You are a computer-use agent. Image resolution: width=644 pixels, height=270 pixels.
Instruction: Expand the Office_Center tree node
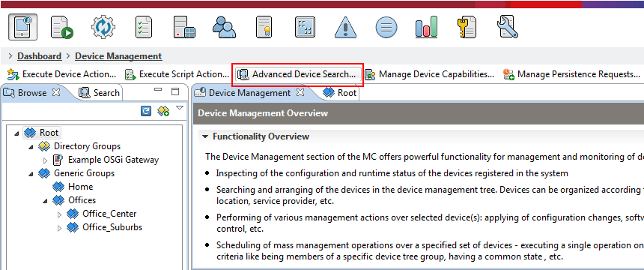[x=59, y=214]
